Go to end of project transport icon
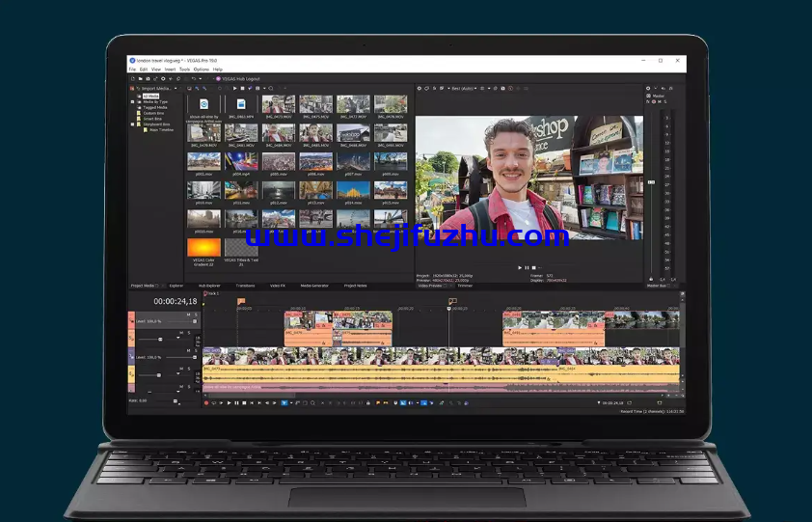Screen dimensions: 812x522 [259, 402]
